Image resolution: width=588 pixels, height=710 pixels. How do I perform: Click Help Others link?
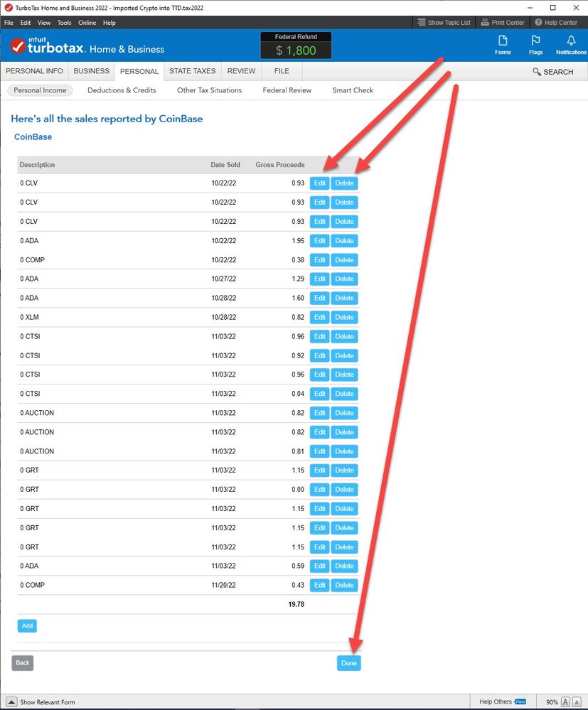tap(496, 702)
